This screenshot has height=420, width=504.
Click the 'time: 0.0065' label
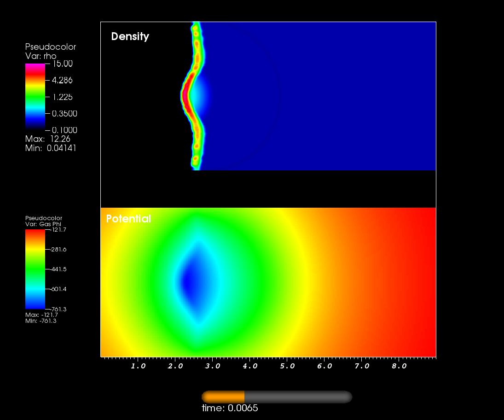pyautogui.click(x=230, y=408)
